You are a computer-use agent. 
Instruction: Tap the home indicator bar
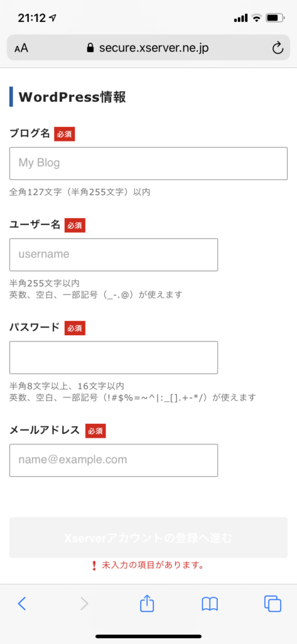coord(148,636)
